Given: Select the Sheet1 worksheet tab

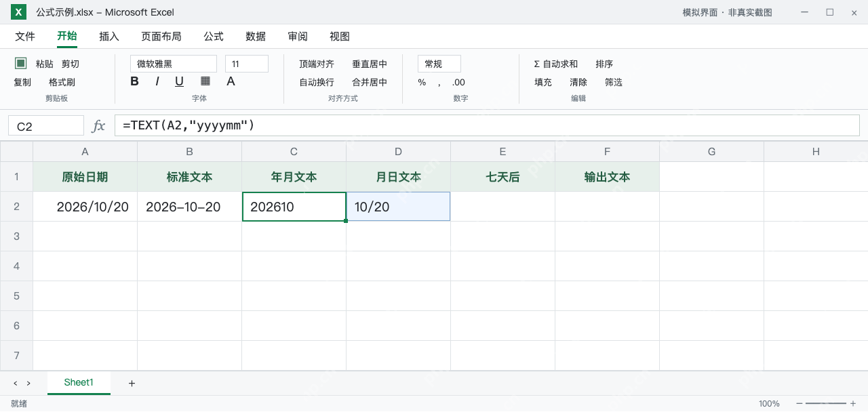Looking at the screenshot, I should [x=79, y=383].
